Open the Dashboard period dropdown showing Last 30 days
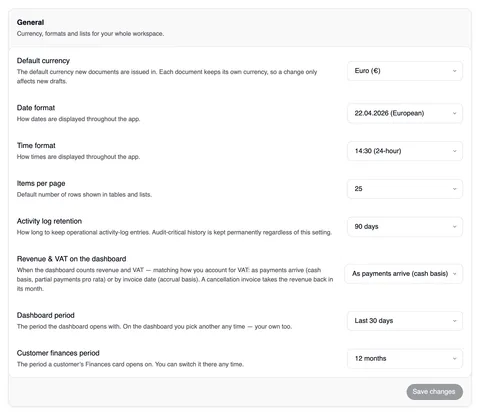The image size is (480, 415). point(405,321)
